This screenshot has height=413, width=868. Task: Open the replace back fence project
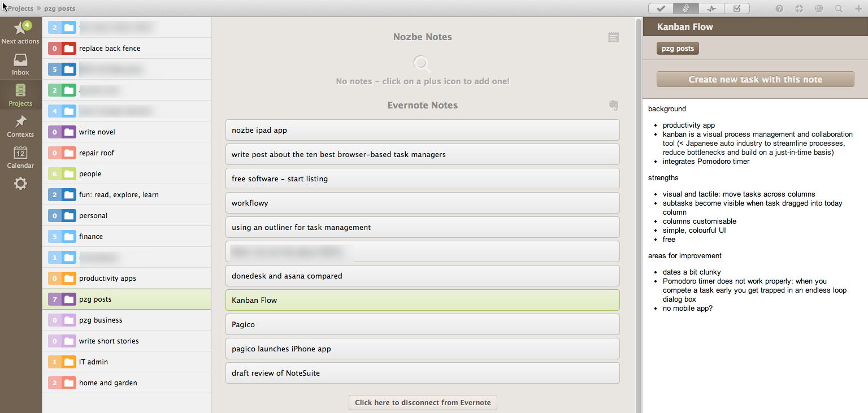click(x=127, y=48)
